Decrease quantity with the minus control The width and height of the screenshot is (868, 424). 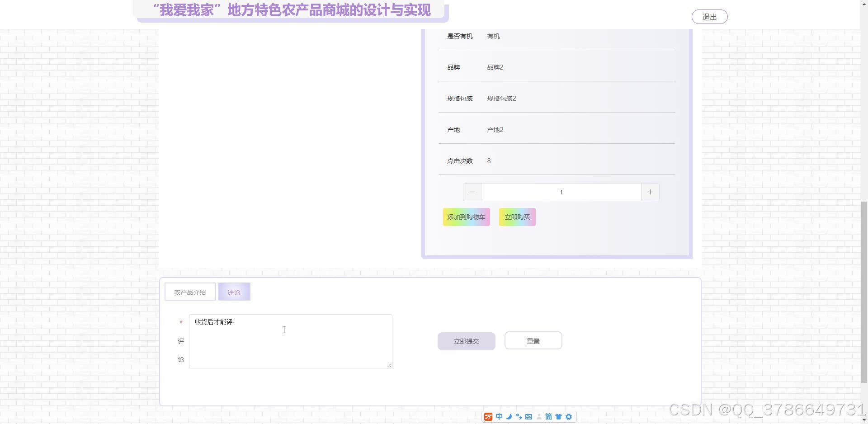point(472,192)
